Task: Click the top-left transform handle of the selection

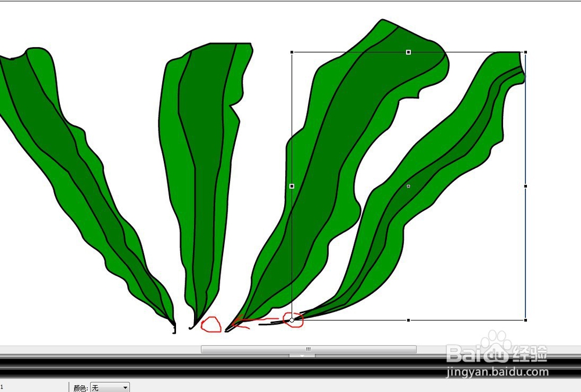Action: (292, 52)
